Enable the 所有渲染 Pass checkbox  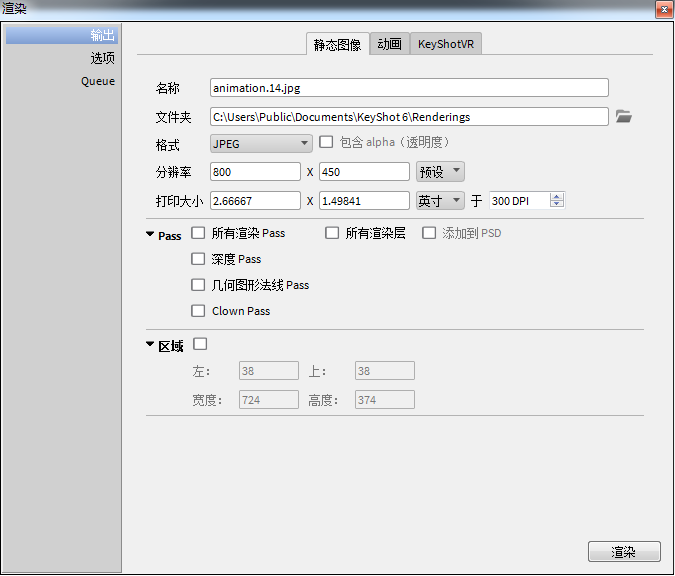198,233
